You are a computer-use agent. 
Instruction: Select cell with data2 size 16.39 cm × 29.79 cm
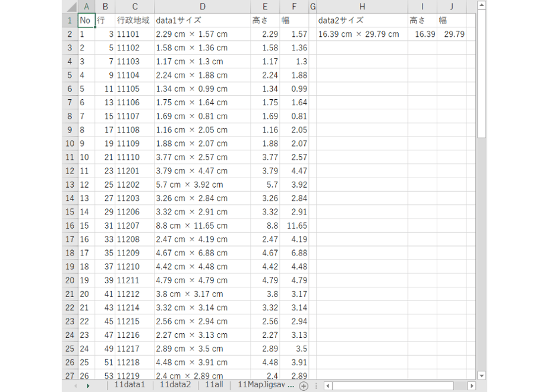pos(362,34)
